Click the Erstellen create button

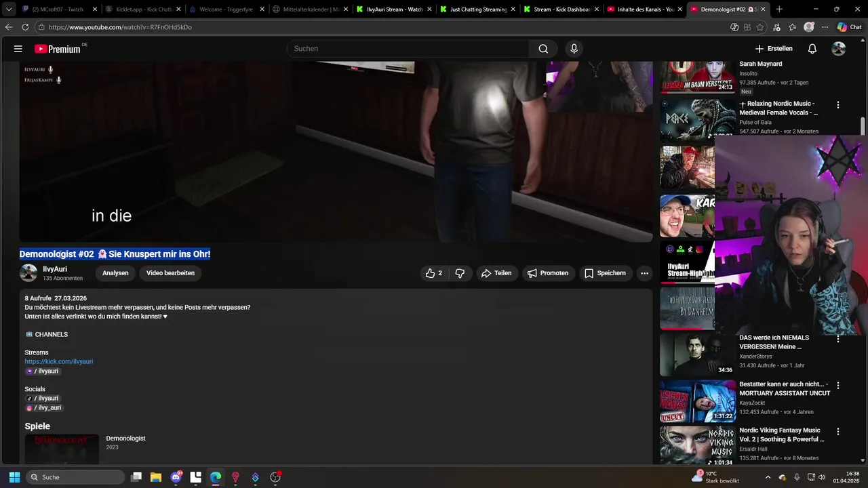click(x=774, y=49)
